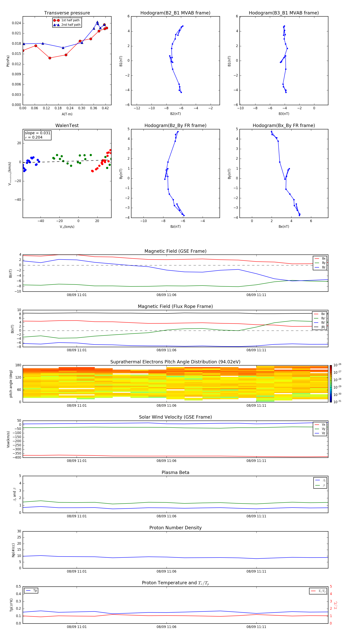Click the 'Tp(10^6K)' y-axis label
Screen dimensions: 351x644
point(11,605)
